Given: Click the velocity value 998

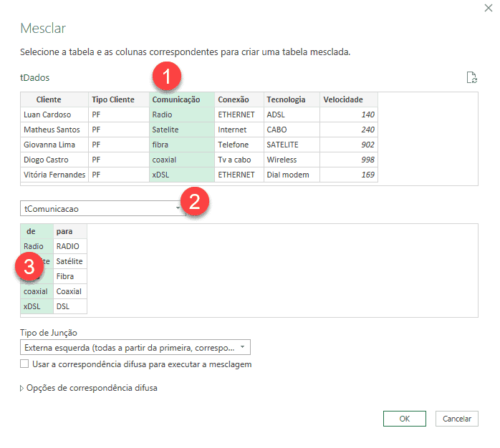Looking at the screenshot, I should tap(349, 160).
